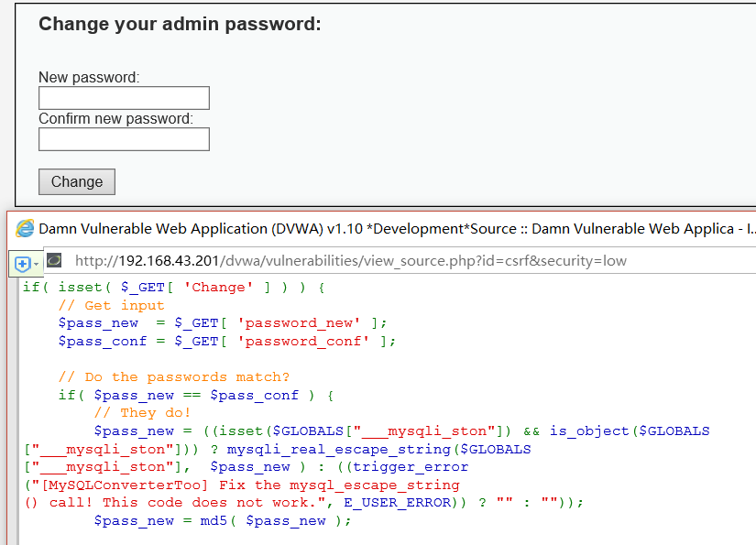This screenshot has height=545, width=756.
Task: Click the Internet Explorer logo in title bar
Action: point(25,229)
